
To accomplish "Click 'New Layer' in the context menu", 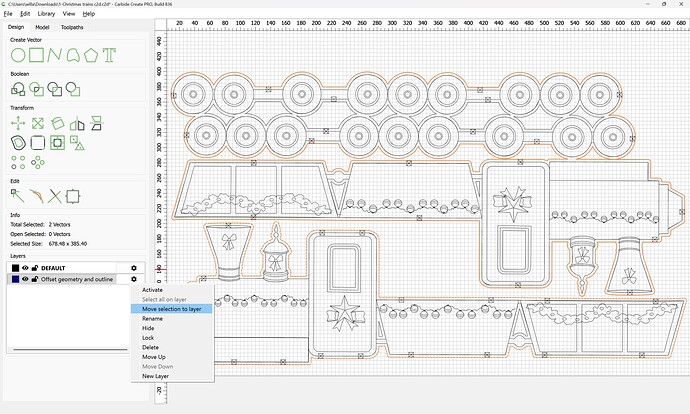I will 155,376.
